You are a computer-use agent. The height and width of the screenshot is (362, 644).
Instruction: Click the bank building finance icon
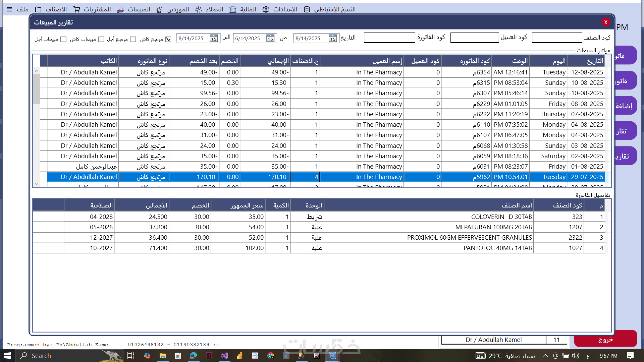(x=233, y=9)
